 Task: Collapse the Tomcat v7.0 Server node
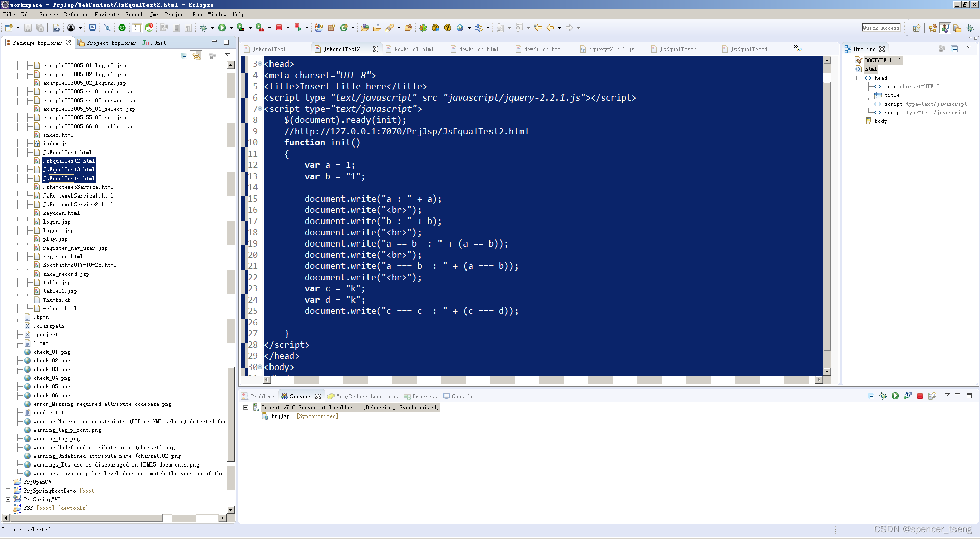pyautogui.click(x=246, y=407)
